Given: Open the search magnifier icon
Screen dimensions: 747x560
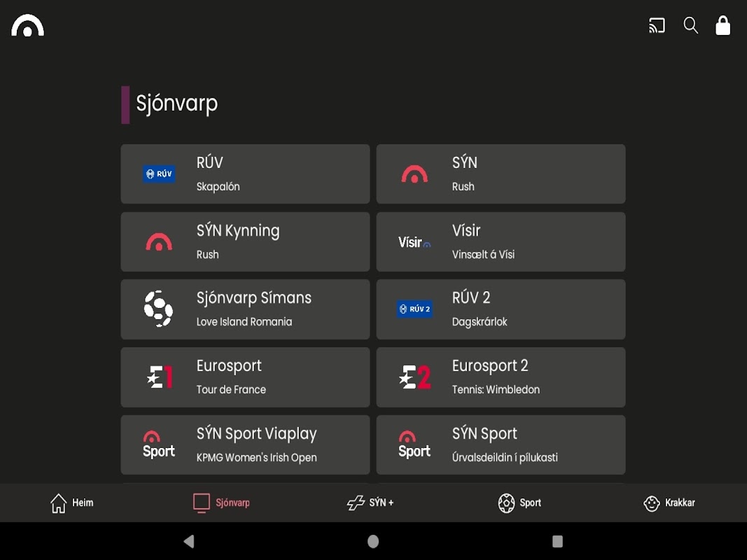Looking at the screenshot, I should tap(690, 25).
